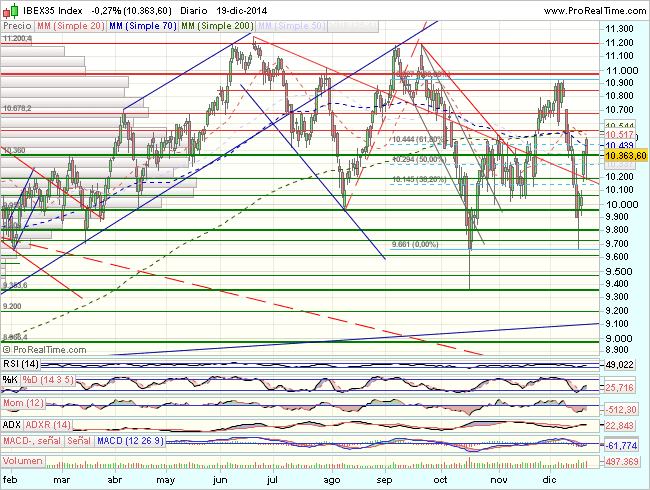
Task: Click the 10.444 (61,80%) Fibonacci label
Action: pyautogui.click(x=417, y=139)
